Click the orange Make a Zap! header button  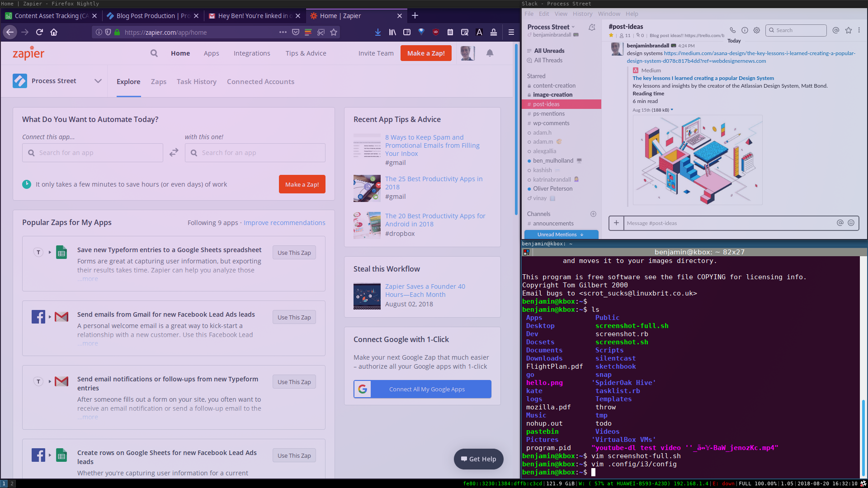tap(426, 53)
